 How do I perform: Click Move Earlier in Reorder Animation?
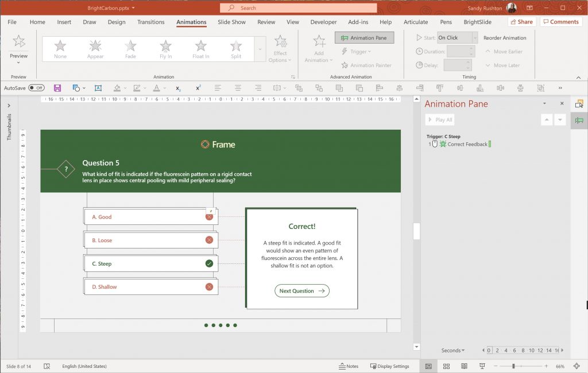[504, 51]
